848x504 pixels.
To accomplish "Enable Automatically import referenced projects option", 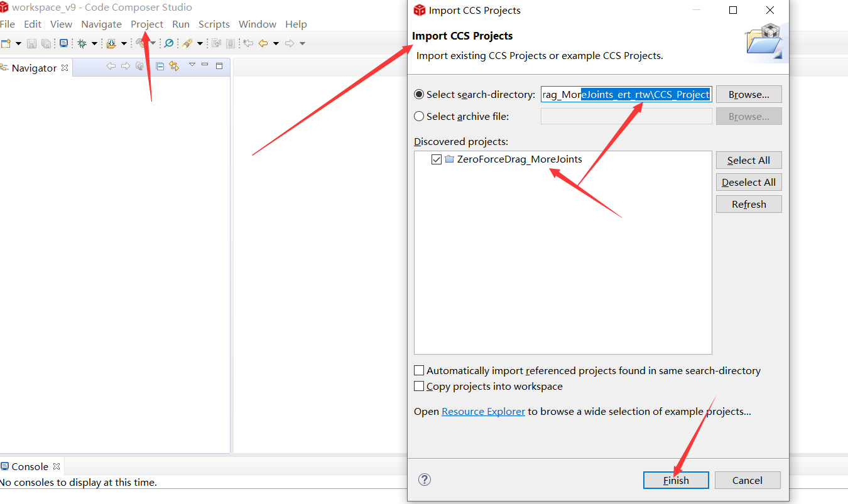I will tap(419, 370).
